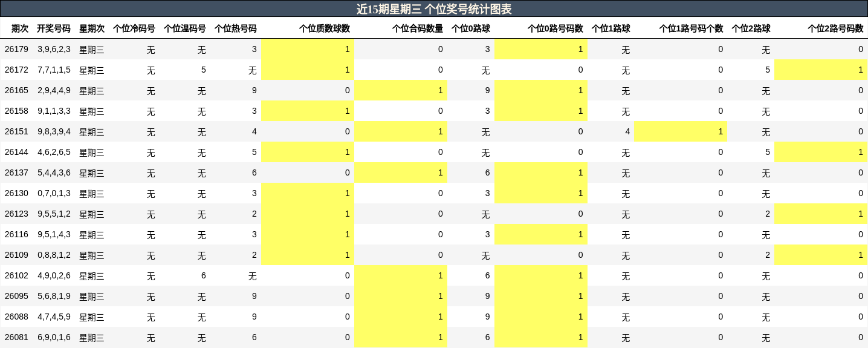Click draw numbers 9,1,1,3,3
Screen dimensions: 868x348
coord(54,111)
